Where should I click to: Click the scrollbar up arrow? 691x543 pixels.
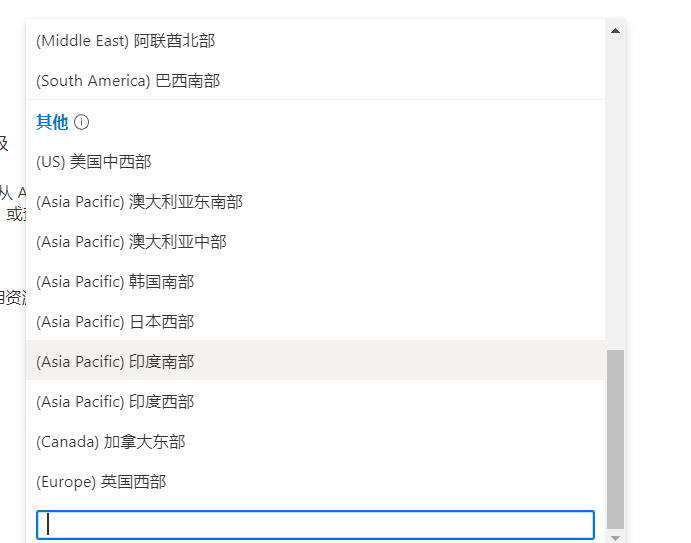(x=615, y=31)
